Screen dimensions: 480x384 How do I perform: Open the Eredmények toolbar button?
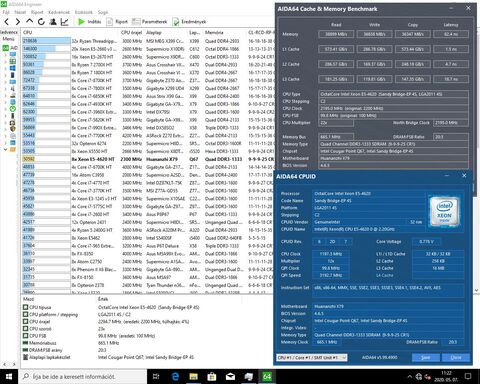(x=189, y=22)
